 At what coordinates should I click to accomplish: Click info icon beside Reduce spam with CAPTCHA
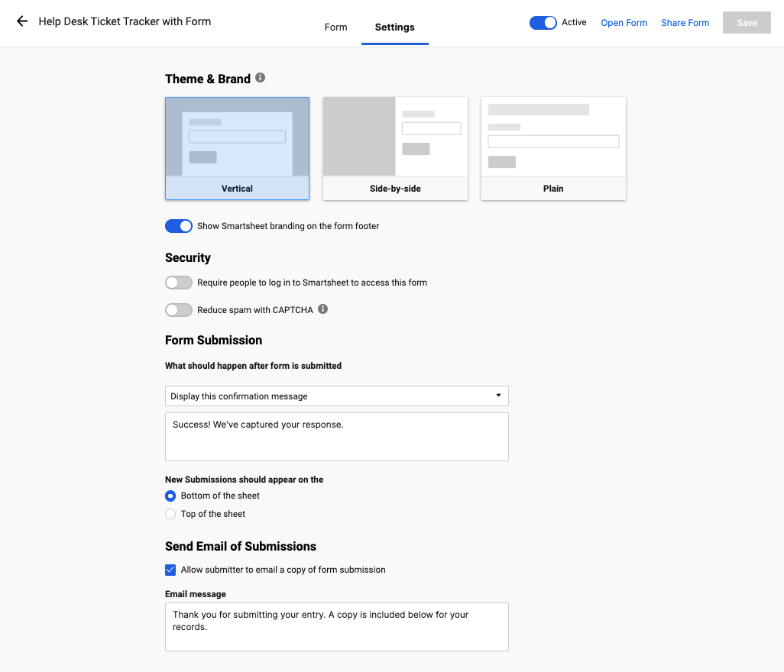[322, 309]
